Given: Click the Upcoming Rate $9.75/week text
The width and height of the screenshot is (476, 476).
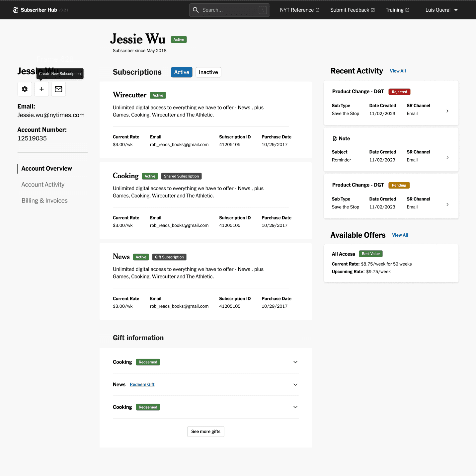Looking at the screenshot, I should click(x=361, y=272).
